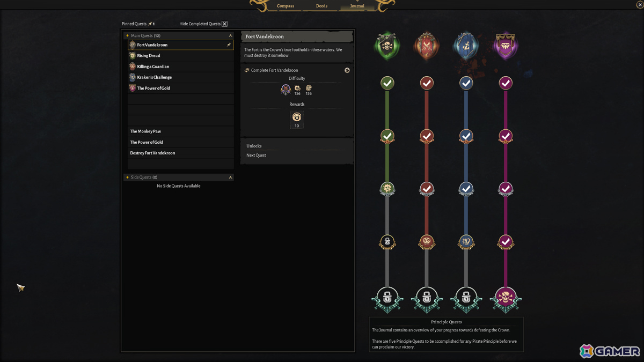Select The Power of Gold quest with pink emblem

(x=181, y=88)
